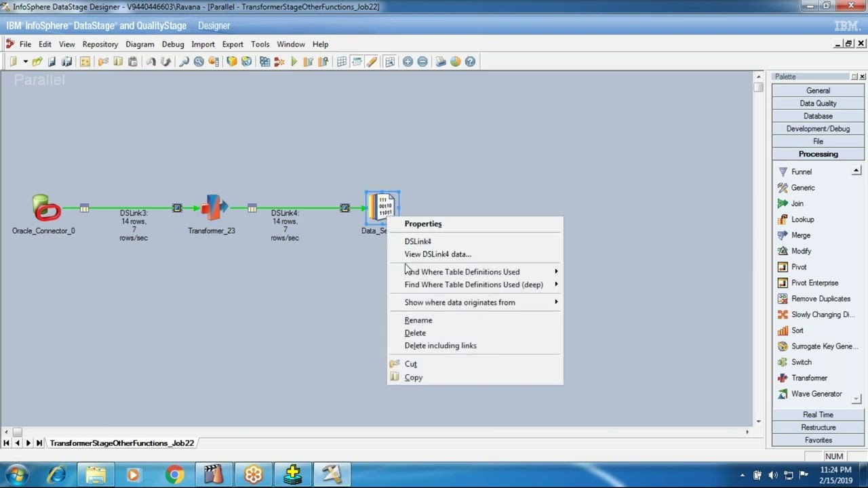Expand Find Where Table Definitions Used (deep) submenu
The width and height of the screenshot is (868, 488).
pos(475,285)
